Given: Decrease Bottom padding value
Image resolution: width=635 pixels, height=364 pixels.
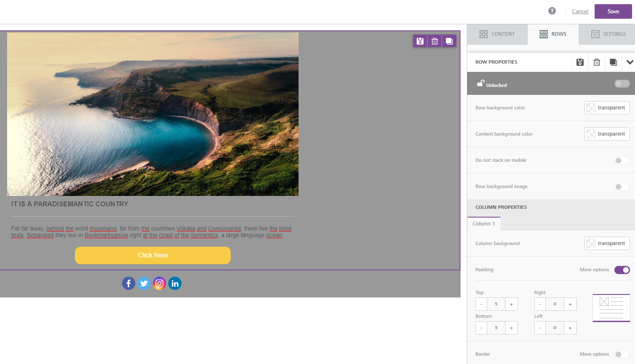Looking at the screenshot, I should 481,328.
